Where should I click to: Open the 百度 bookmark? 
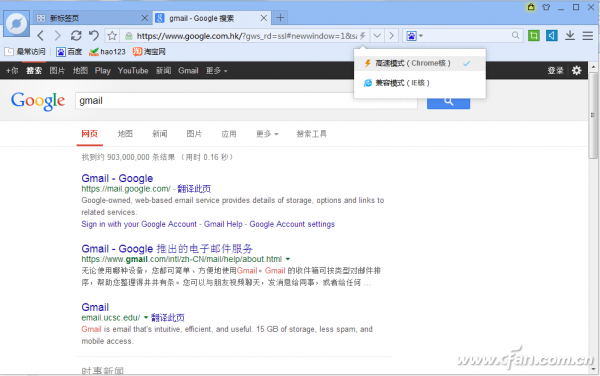point(69,52)
